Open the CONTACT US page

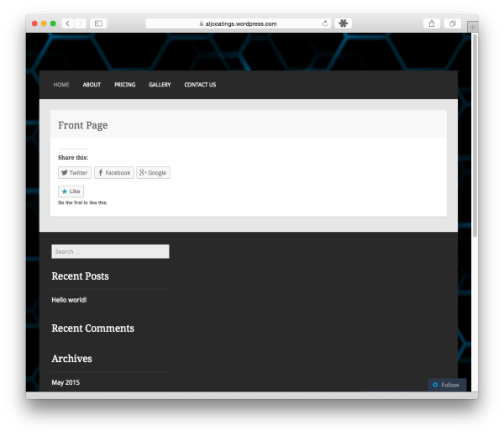200,85
